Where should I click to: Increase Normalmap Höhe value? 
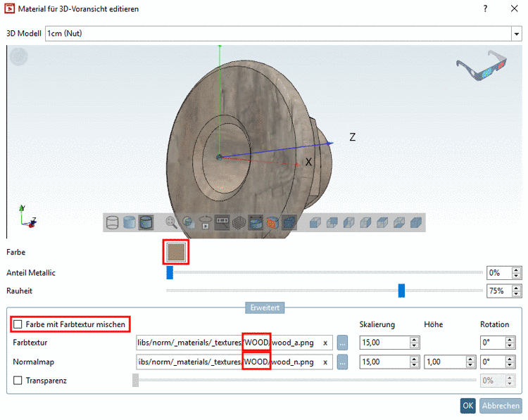[470, 359]
